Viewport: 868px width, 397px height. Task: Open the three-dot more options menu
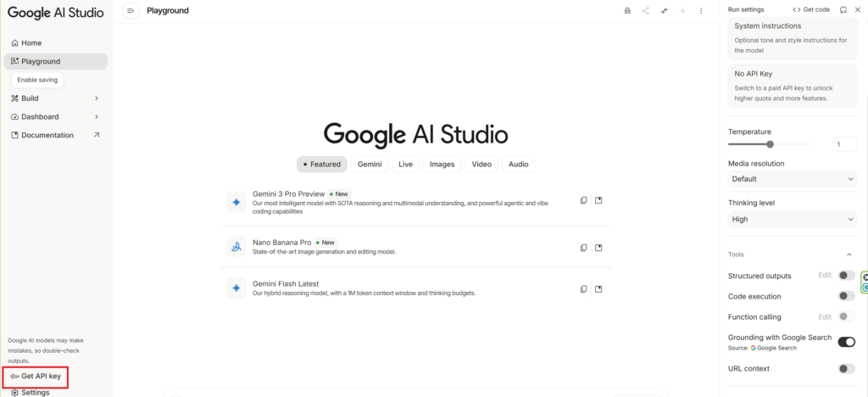[701, 11]
